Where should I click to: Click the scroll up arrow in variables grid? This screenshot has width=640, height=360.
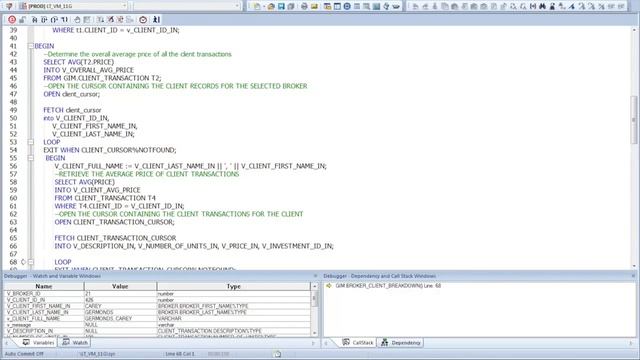pyautogui.click(x=314, y=287)
